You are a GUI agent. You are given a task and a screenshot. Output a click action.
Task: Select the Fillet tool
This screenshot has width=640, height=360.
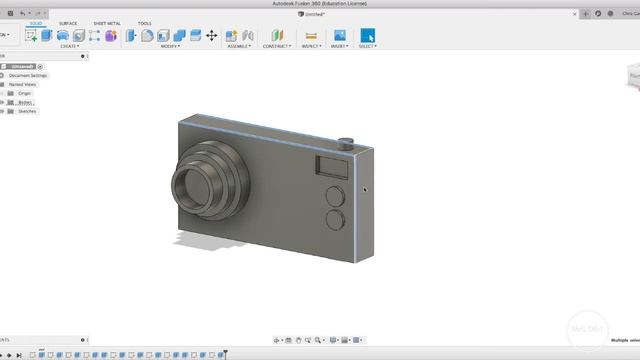tap(147, 36)
